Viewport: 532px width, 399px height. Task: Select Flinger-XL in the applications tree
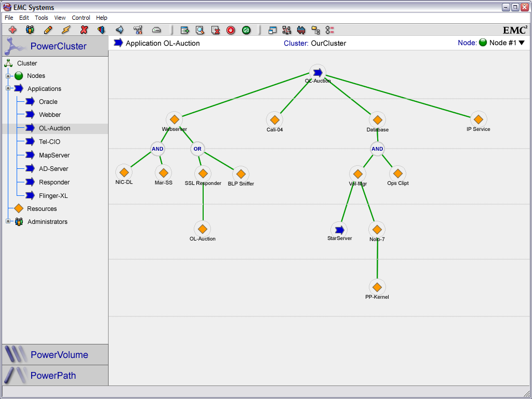click(x=54, y=196)
